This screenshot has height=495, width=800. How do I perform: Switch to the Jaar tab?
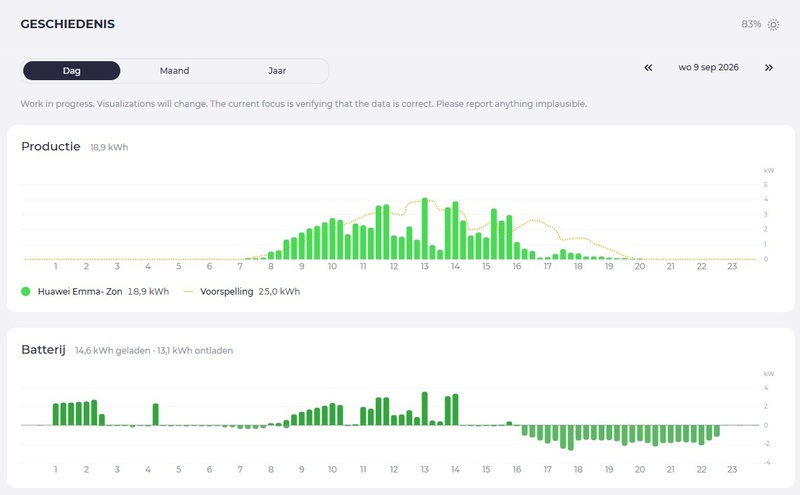click(x=277, y=71)
